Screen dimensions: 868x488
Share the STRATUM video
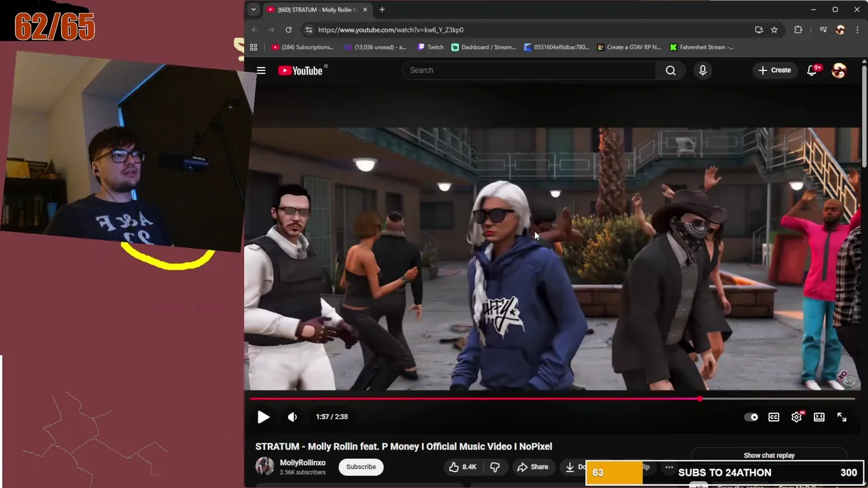tap(532, 466)
